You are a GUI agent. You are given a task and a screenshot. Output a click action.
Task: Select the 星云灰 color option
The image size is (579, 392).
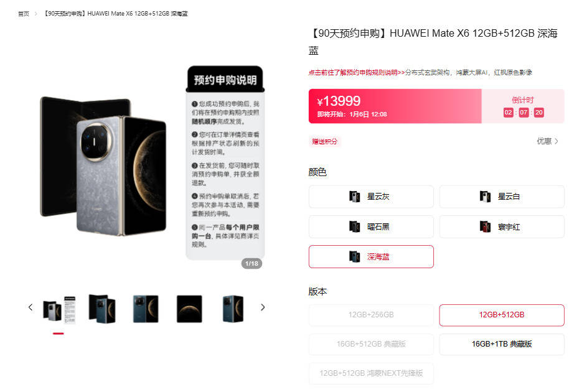pyautogui.click(x=370, y=197)
